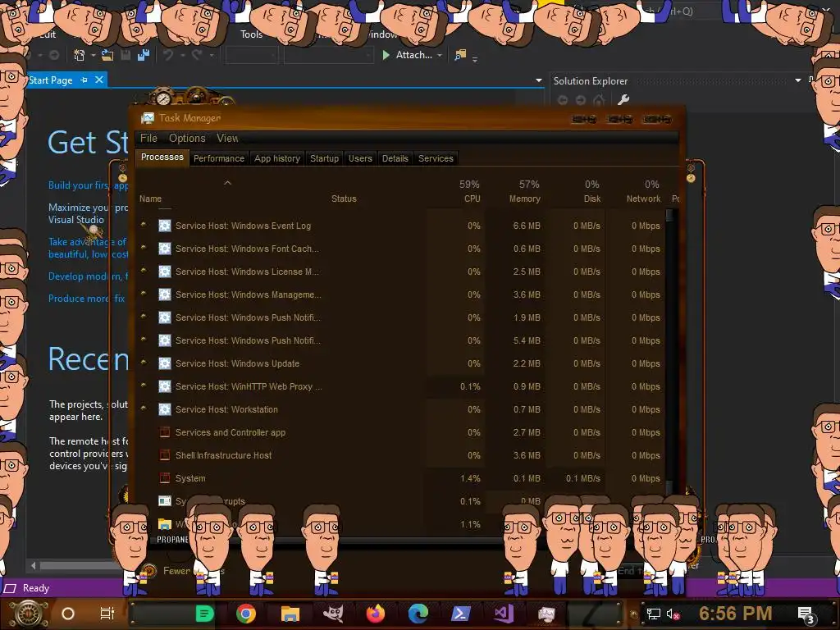Open File Explorer from taskbar
This screenshot has height=630, width=840.
[290, 614]
